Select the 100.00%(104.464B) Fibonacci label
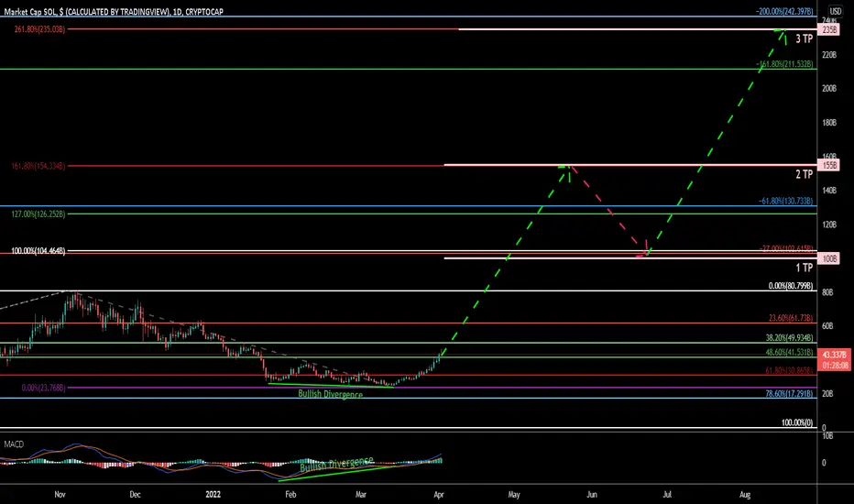854x504 pixels. pos(38,251)
